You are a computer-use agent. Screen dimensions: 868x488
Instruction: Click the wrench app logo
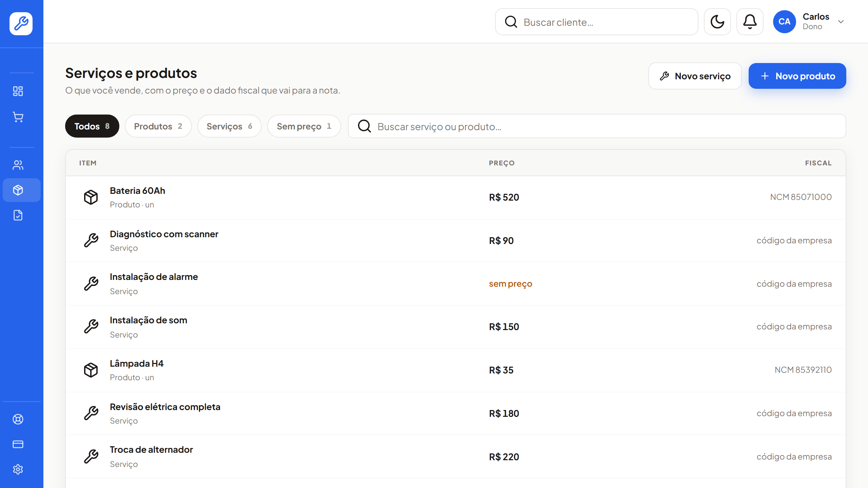[21, 23]
